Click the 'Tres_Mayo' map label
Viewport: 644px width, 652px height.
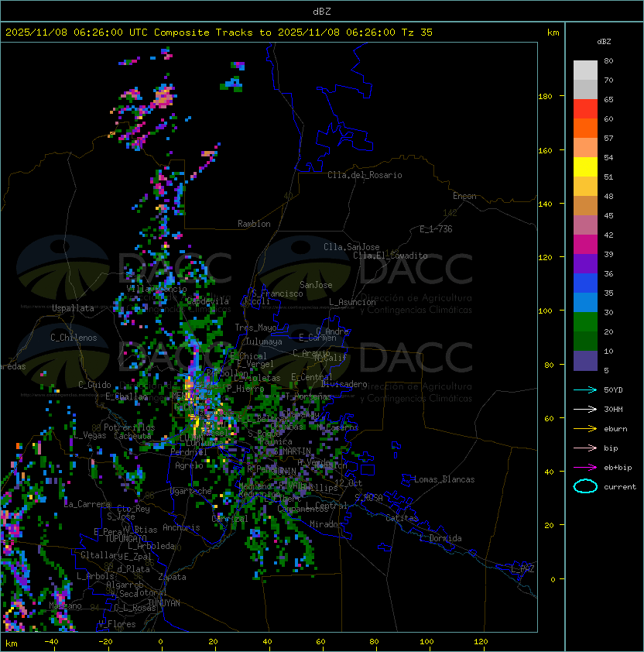(x=255, y=328)
